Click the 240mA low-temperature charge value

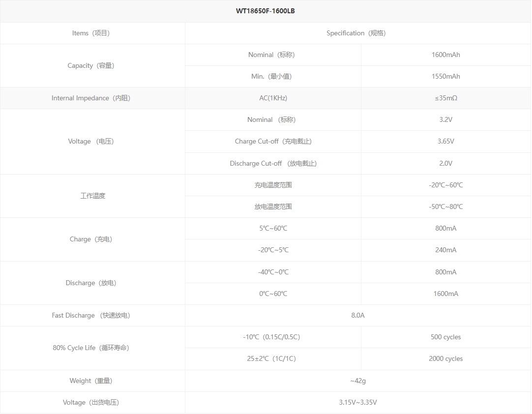[446, 250]
